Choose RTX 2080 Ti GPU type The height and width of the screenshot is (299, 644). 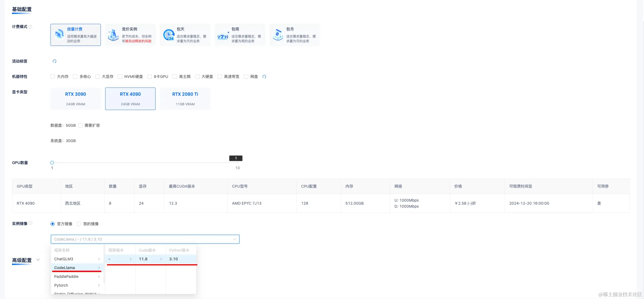(185, 99)
